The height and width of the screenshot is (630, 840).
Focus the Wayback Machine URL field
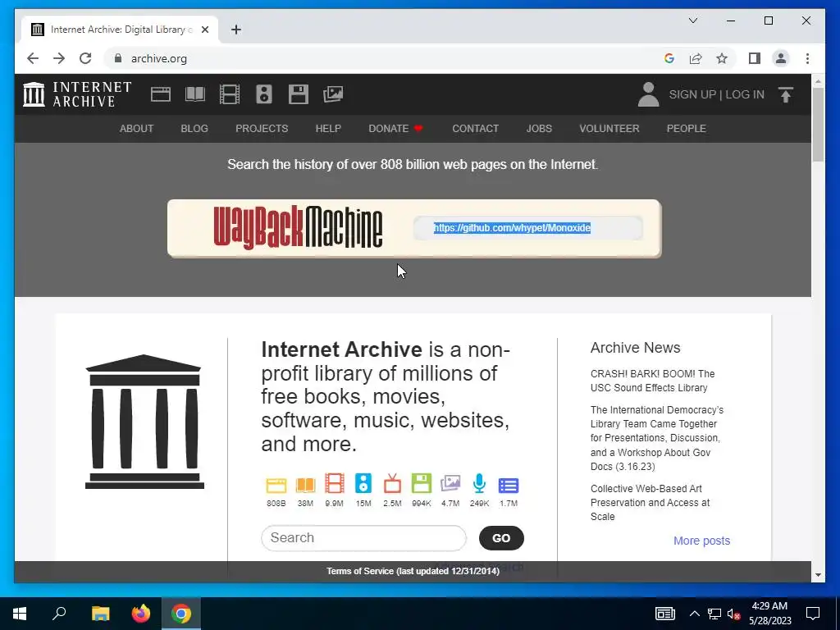click(528, 228)
